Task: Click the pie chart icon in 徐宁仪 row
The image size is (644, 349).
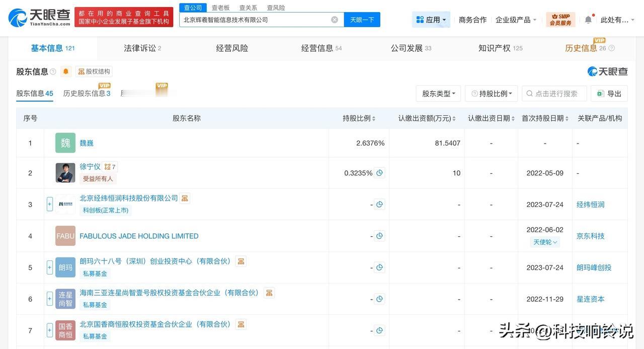Action: coord(379,173)
